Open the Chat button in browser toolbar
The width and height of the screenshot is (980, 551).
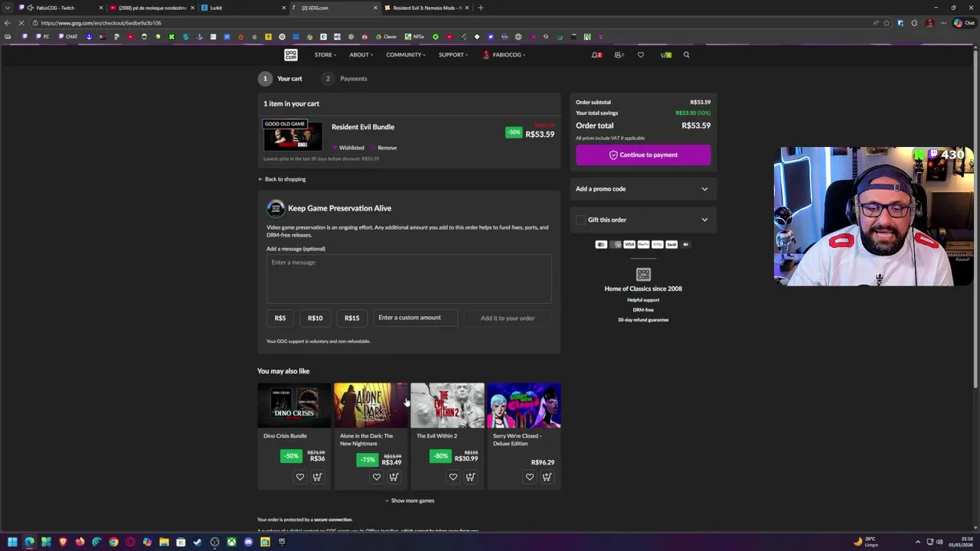tap(963, 23)
